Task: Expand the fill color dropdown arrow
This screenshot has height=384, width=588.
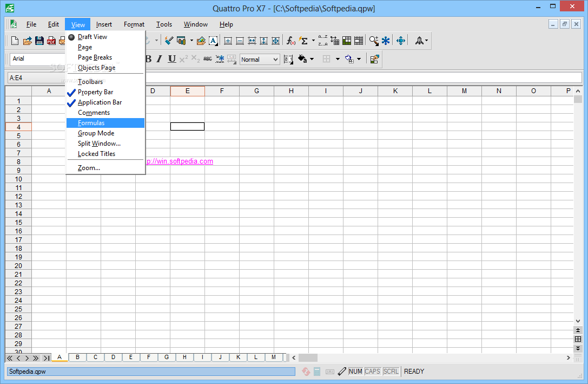Action: (312, 59)
